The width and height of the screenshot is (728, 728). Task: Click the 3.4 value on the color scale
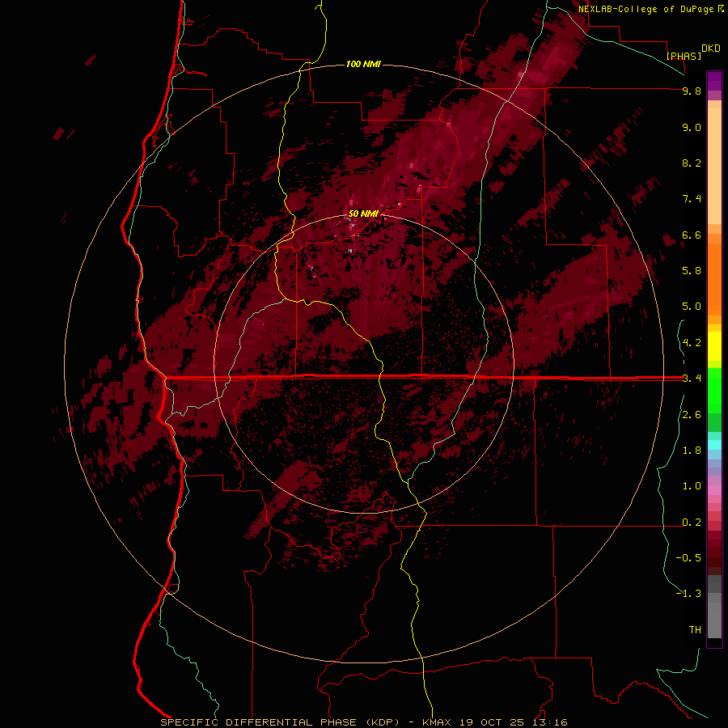[x=692, y=379]
